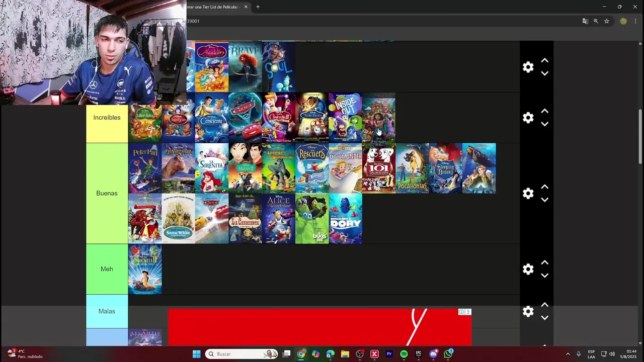Open settings gear for Increíbles tier
The height and width of the screenshot is (362, 644).
click(x=528, y=118)
